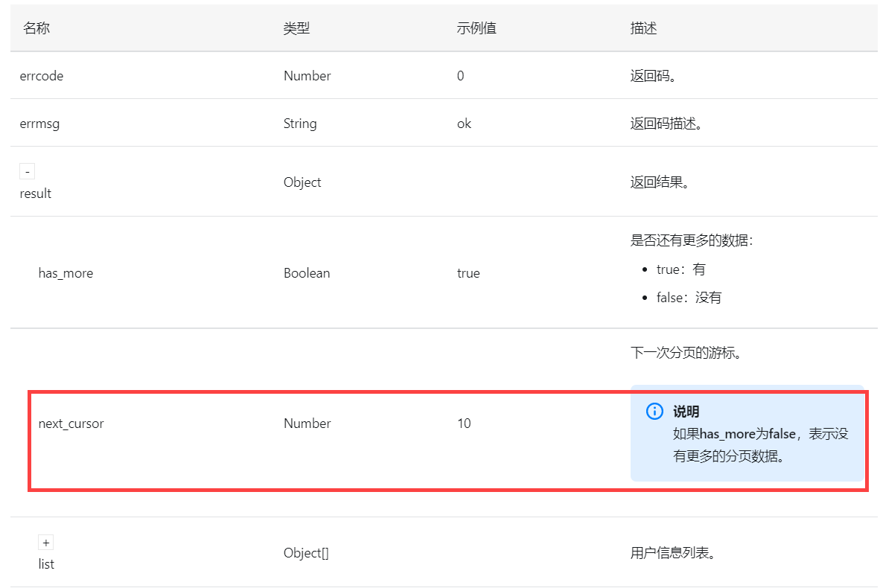The image size is (880, 588).
Task: Expand the list row with plus toggle
Action: (46, 543)
